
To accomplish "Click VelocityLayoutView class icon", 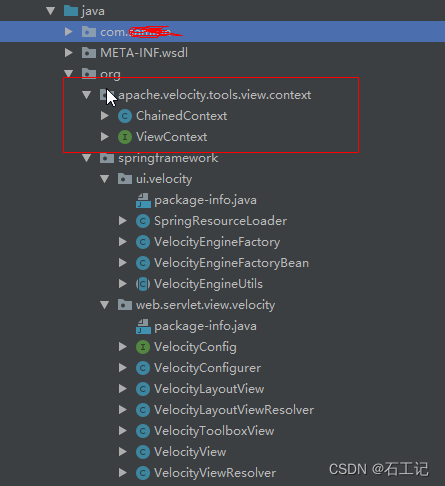I will [143, 389].
